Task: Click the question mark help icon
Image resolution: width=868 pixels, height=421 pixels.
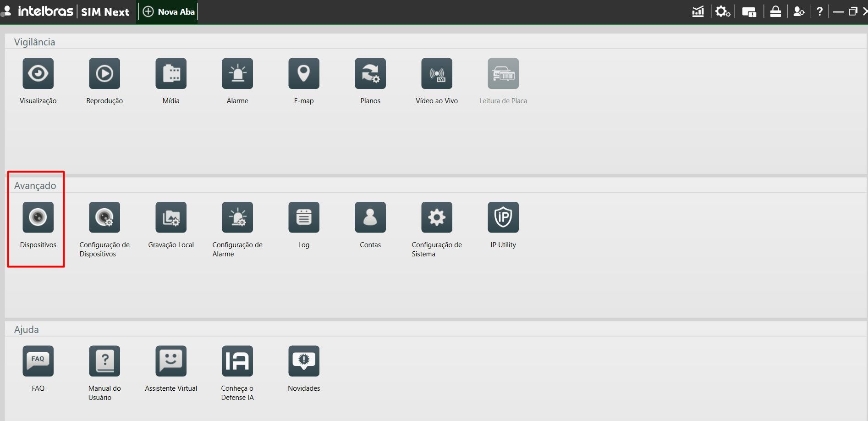Action: coord(820,11)
